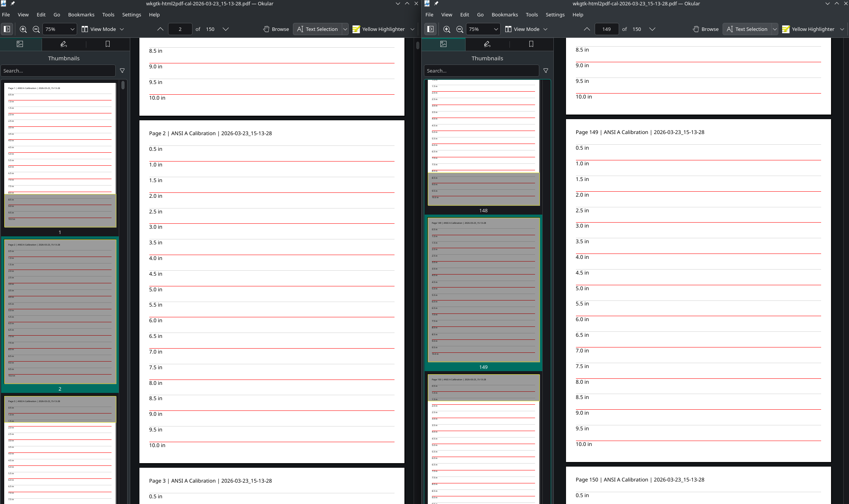Viewport: 849px width, 504px height.
Task: Activate Text Selection tool in right window
Action: tap(747, 29)
